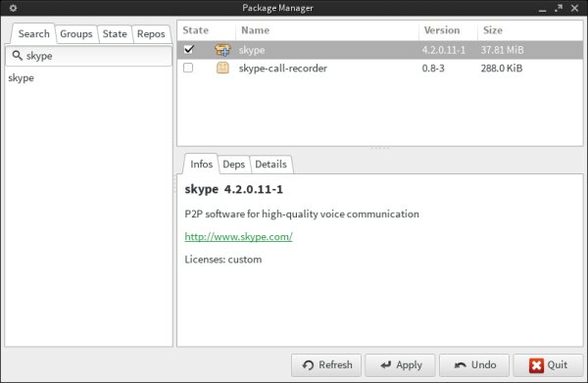Click the Undo button
The height and width of the screenshot is (383, 588).
[474, 365]
